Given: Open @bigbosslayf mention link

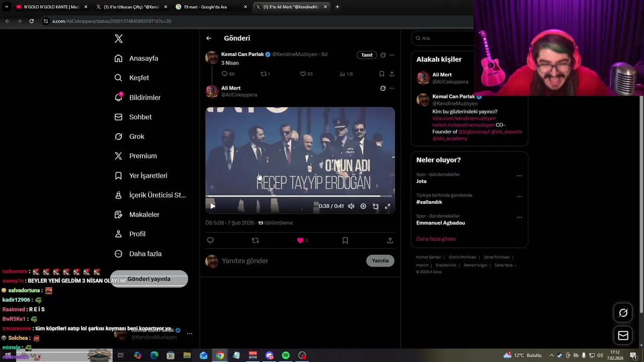Looking at the screenshot, I should click(x=474, y=132).
